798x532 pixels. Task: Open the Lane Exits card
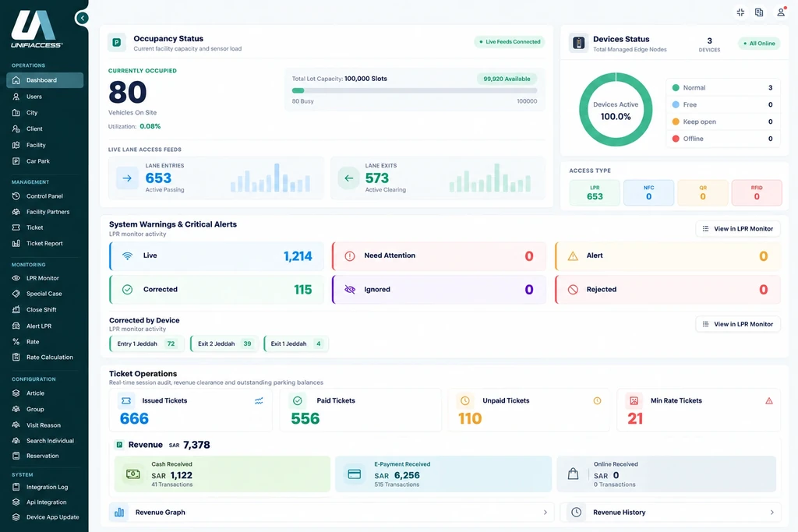point(438,178)
